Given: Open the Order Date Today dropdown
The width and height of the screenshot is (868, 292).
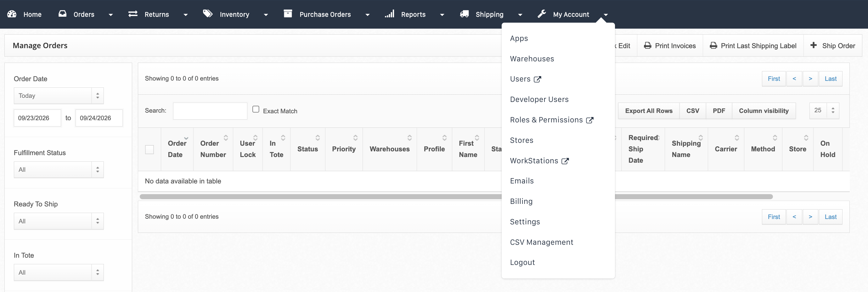Looking at the screenshot, I should click(x=59, y=96).
